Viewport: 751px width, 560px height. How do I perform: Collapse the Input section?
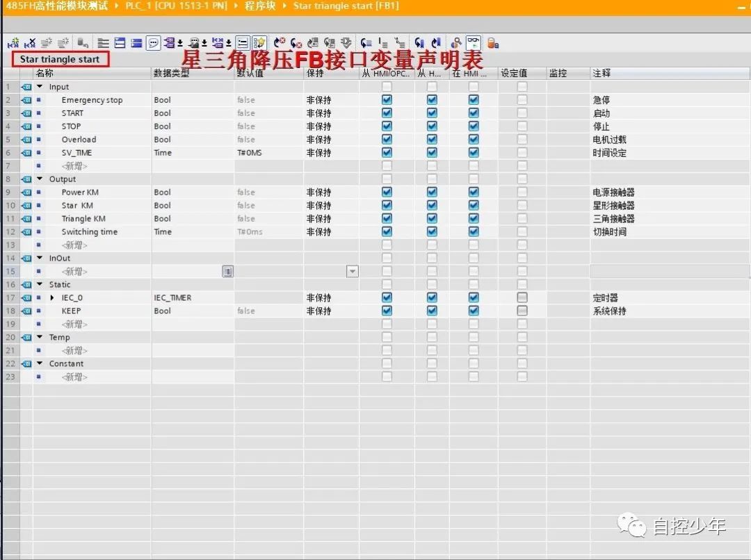(x=40, y=86)
